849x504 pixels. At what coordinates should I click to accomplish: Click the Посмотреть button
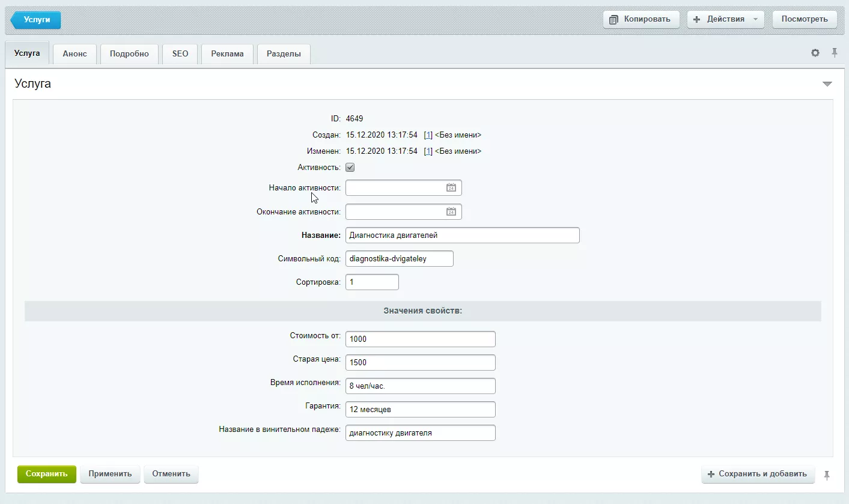coord(805,19)
